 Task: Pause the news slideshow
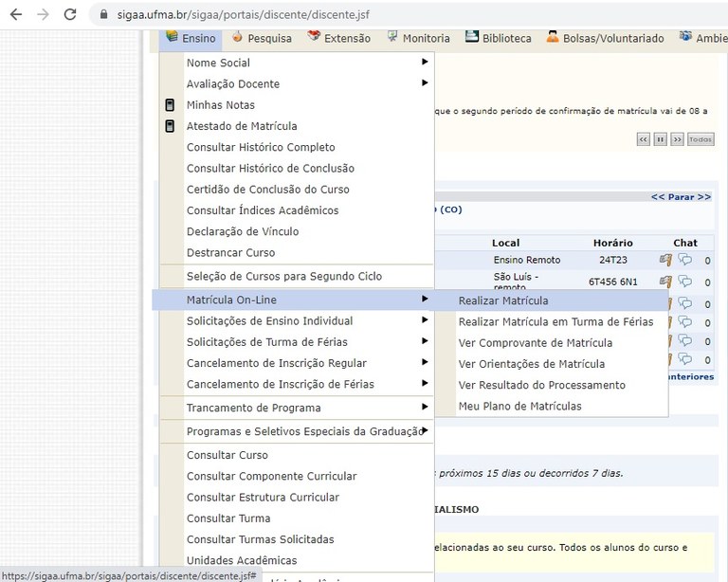(x=660, y=139)
